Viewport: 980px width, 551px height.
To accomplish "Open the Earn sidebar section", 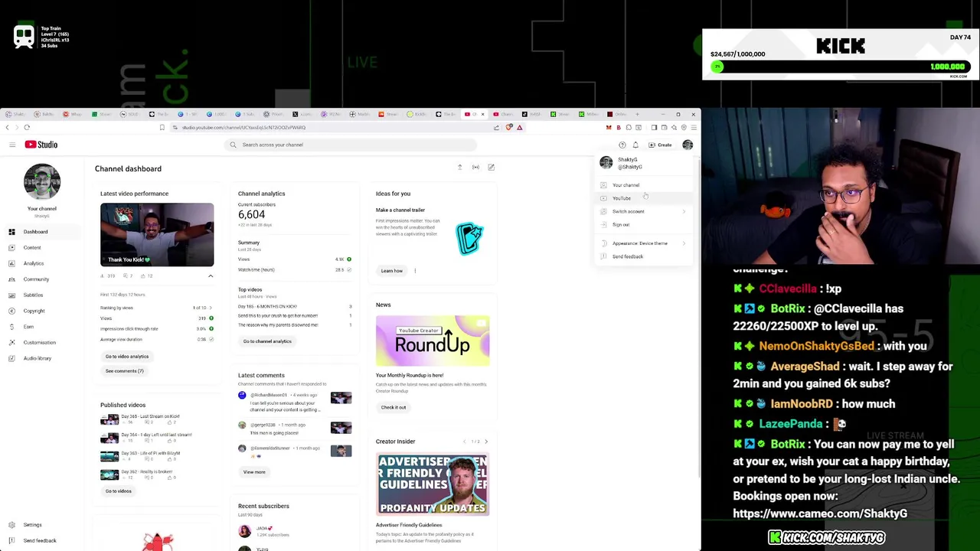I will [41, 327].
